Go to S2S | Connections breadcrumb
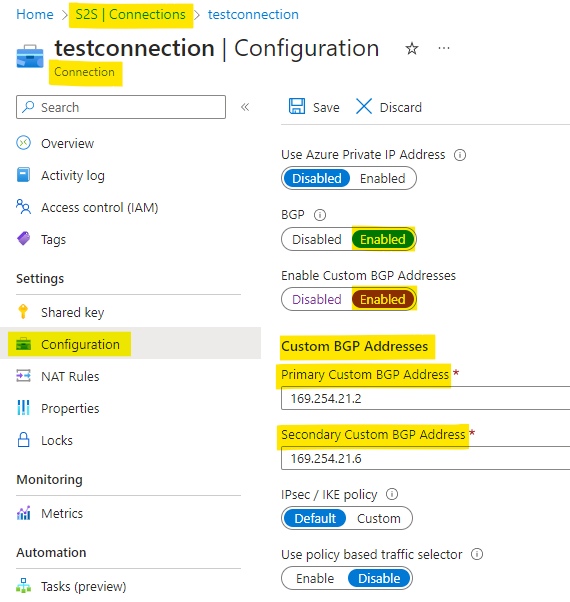Screen dimensions: 570x602 tap(131, 15)
